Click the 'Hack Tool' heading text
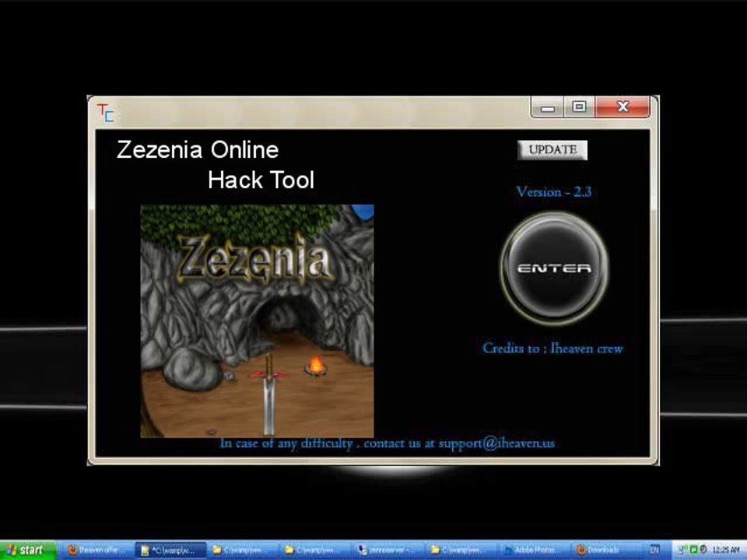The width and height of the screenshot is (747, 560). click(261, 180)
